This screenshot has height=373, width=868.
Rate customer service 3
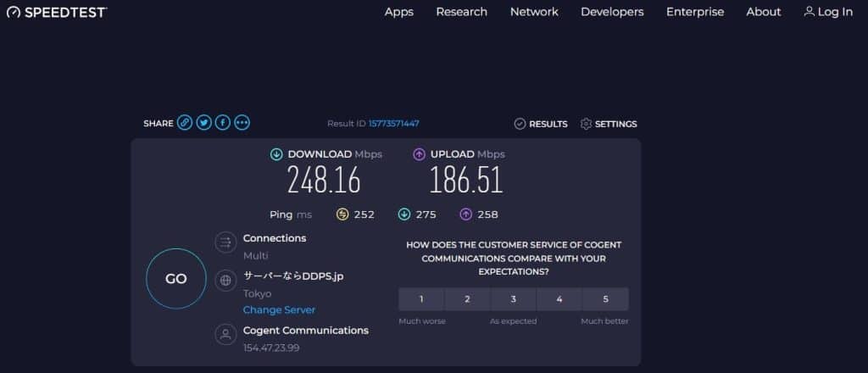(x=513, y=299)
